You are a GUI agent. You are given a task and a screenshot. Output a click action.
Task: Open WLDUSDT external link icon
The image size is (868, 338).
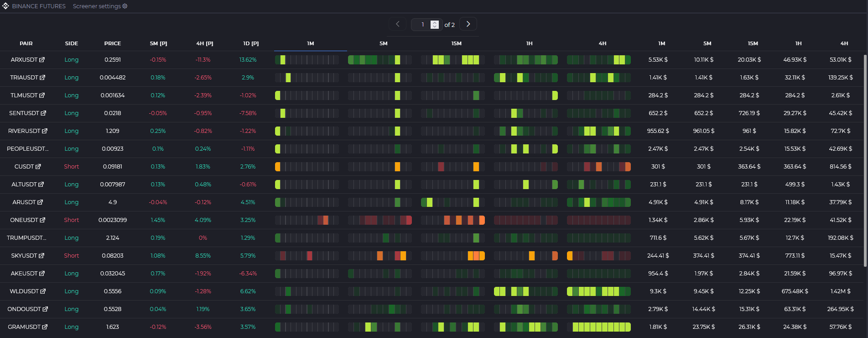click(43, 291)
